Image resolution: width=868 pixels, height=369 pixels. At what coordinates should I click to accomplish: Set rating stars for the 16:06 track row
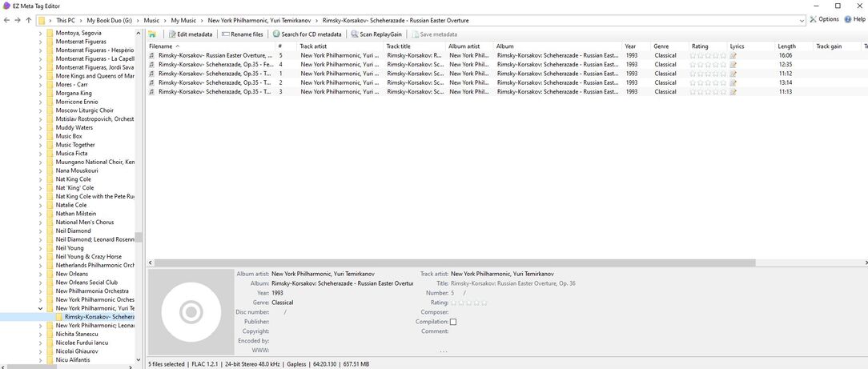point(708,55)
